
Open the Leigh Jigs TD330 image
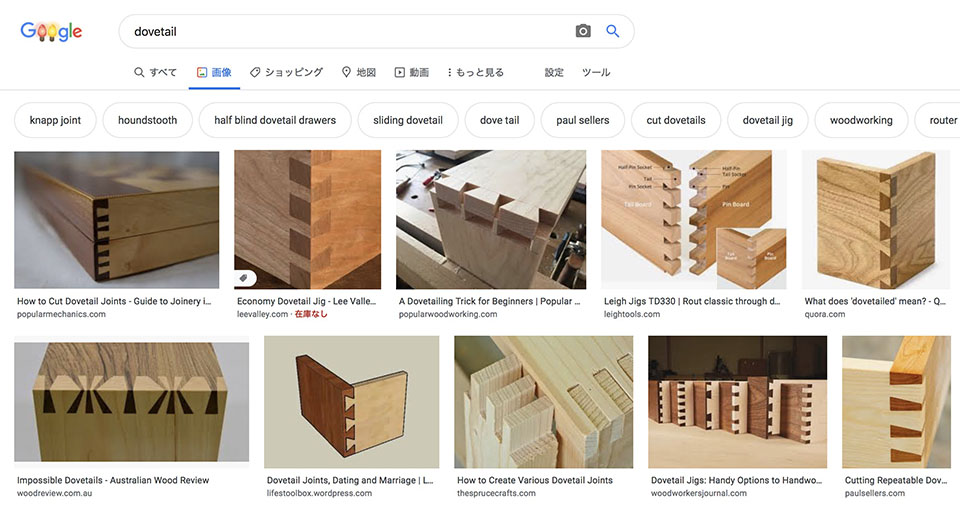694,220
